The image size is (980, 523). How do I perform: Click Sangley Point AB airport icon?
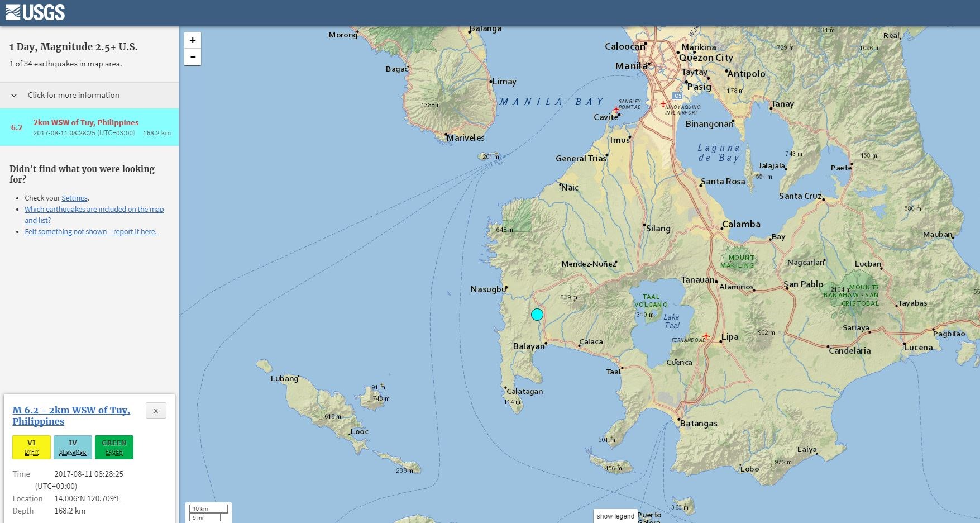pyautogui.click(x=616, y=110)
